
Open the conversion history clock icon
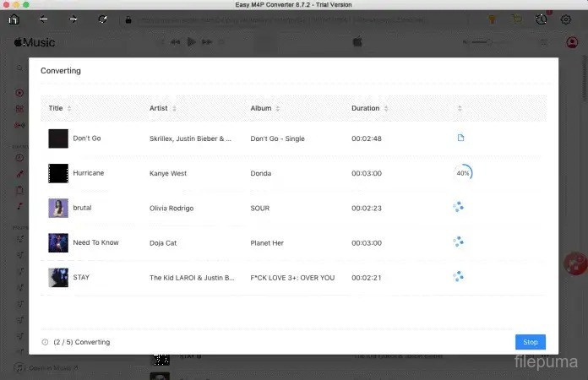pos(541,19)
